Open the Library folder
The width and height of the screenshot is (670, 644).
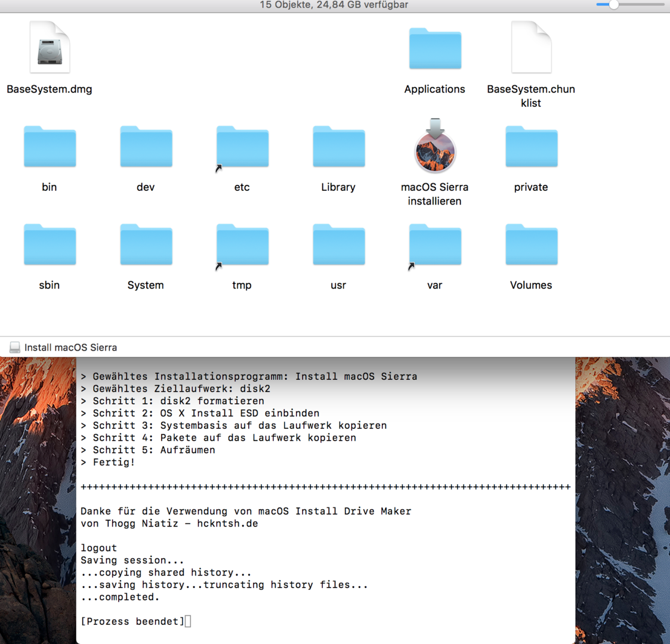click(x=338, y=147)
